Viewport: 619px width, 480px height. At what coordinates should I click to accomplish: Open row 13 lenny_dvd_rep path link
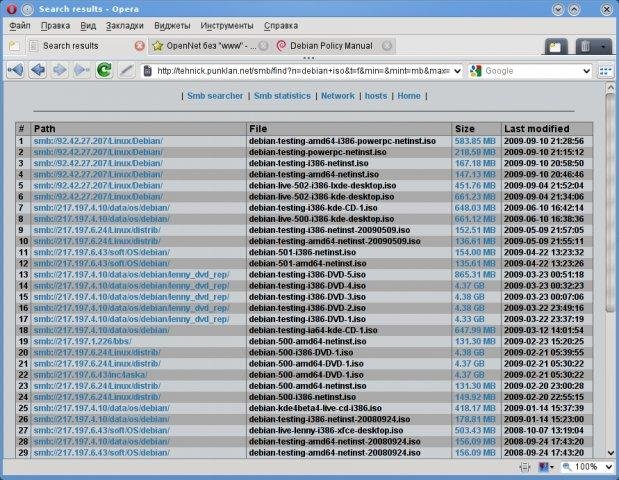point(131,274)
